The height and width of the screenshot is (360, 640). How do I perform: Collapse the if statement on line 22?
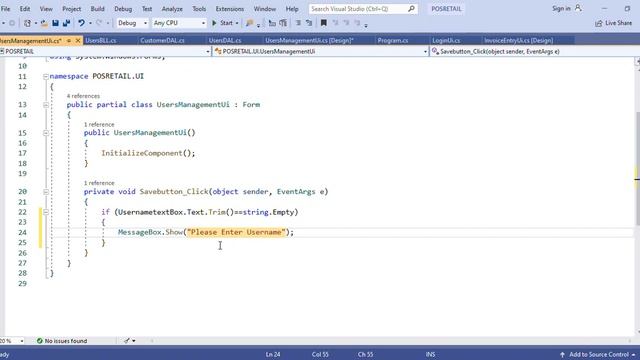[46, 212]
